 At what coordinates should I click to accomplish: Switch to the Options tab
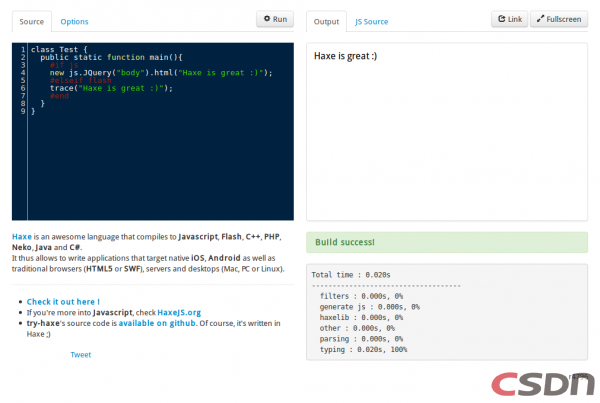(74, 21)
